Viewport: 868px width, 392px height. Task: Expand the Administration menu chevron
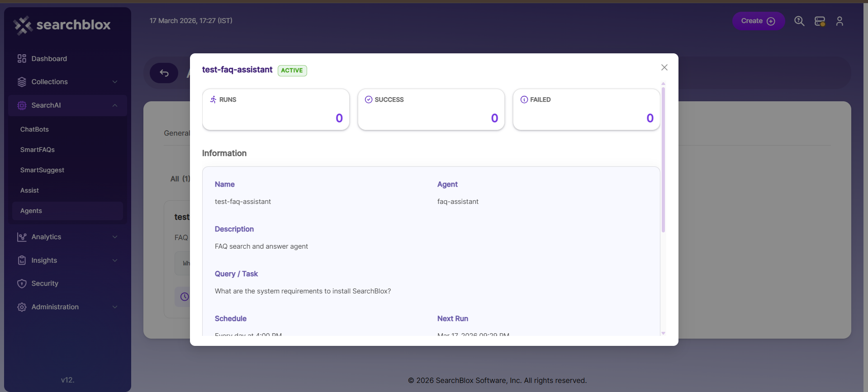pos(115,307)
